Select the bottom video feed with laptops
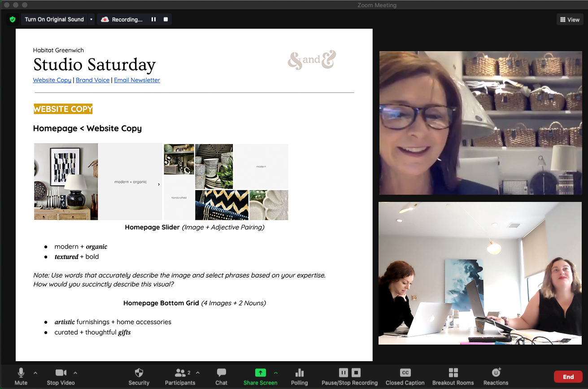 coord(480,273)
